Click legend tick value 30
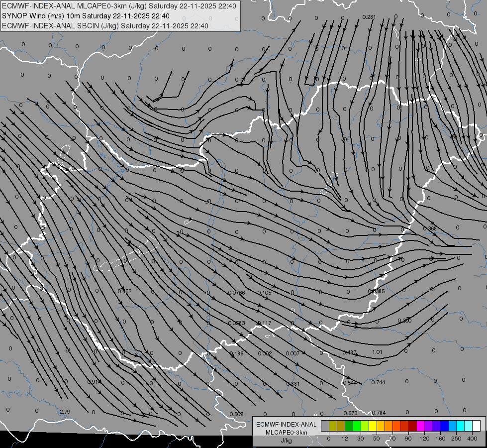Viewport: 487px width, 448px height. [x=361, y=439]
